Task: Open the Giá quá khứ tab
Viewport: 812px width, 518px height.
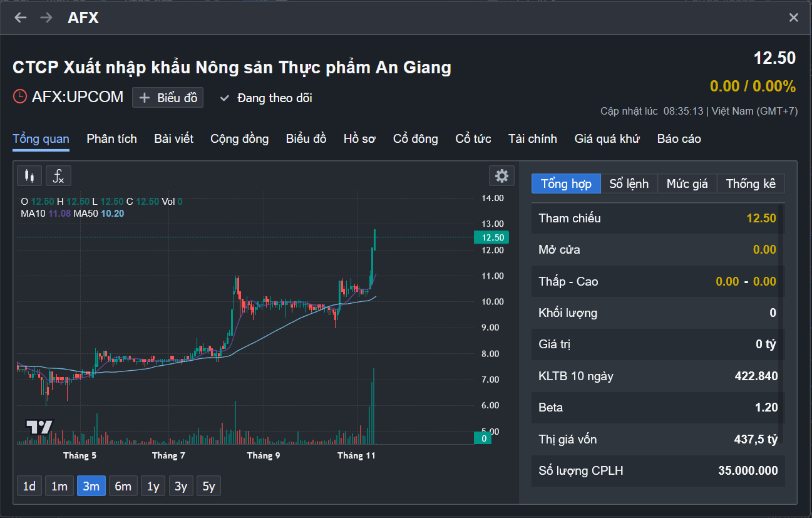Action: point(607,139)
